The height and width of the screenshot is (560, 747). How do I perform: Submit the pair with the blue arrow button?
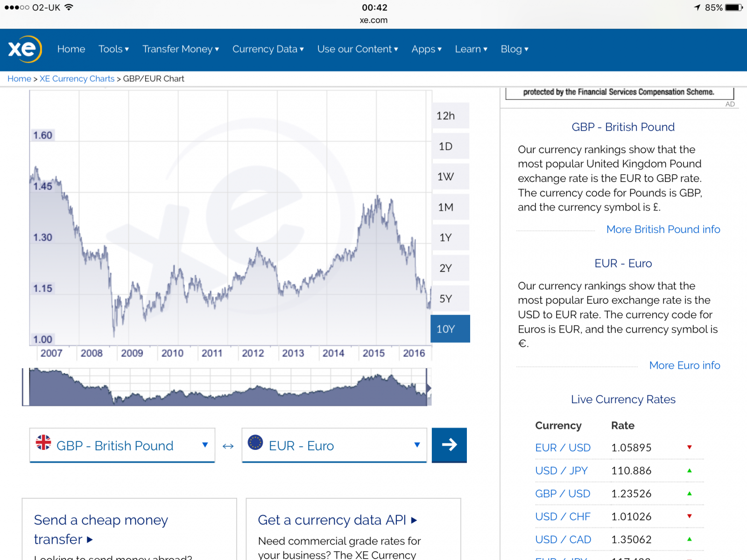coord(449,445)
